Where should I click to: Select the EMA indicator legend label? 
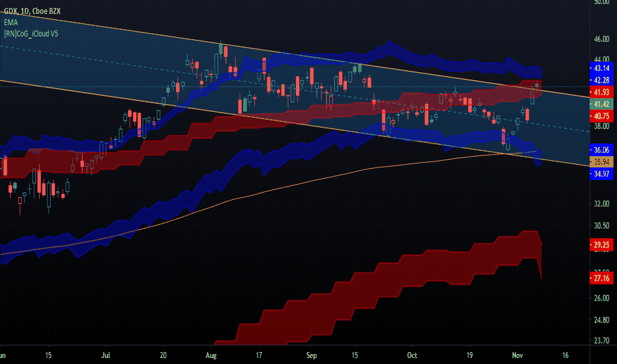click(11, 23)
